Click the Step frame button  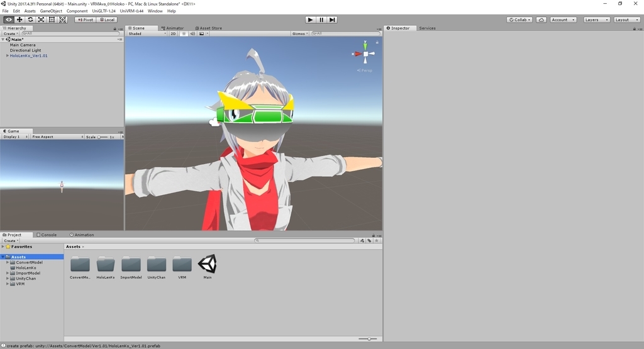tap(332, 19)
